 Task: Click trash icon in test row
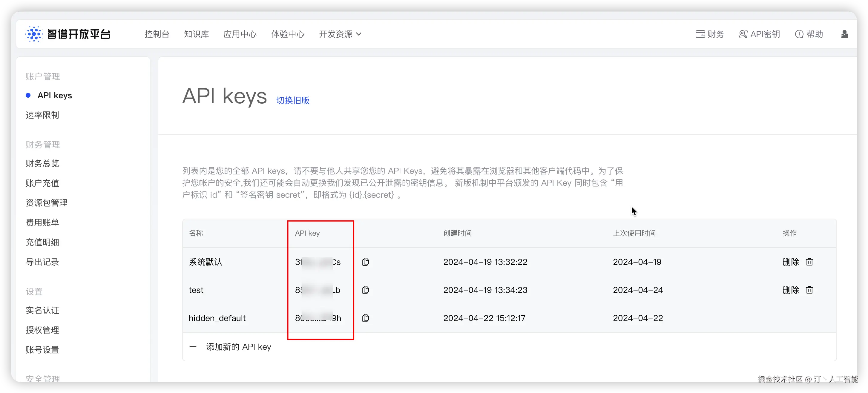coord(809,290)
